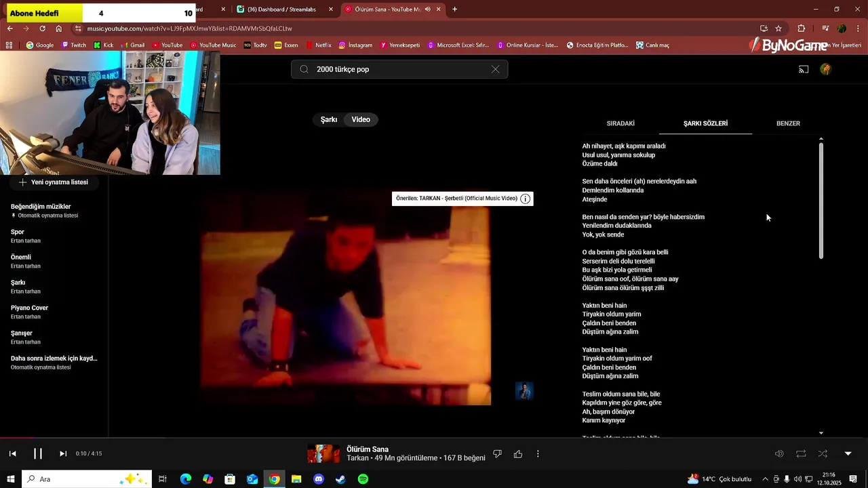Image resolution: width=868 pixels, height=488 pixels.
Task: Skip to the previous track
Action: tap(12, 453)
